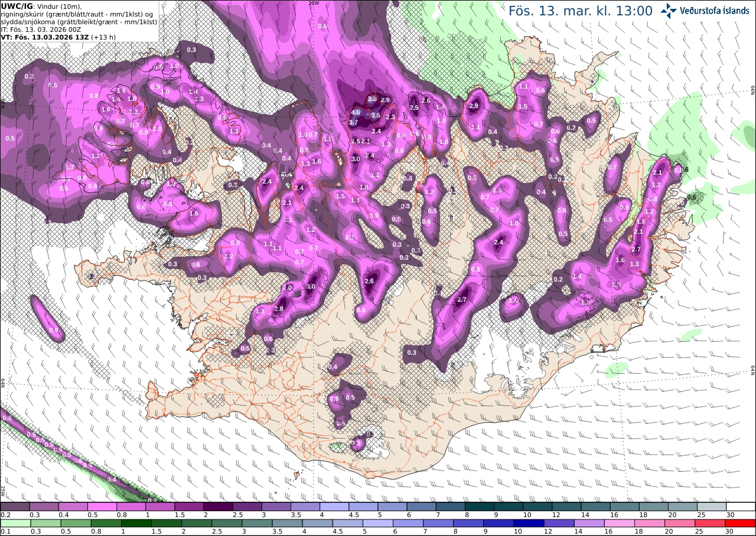Click the '4.0' snowfall value on map
This screenshot has width=756, height=536.
356,112
